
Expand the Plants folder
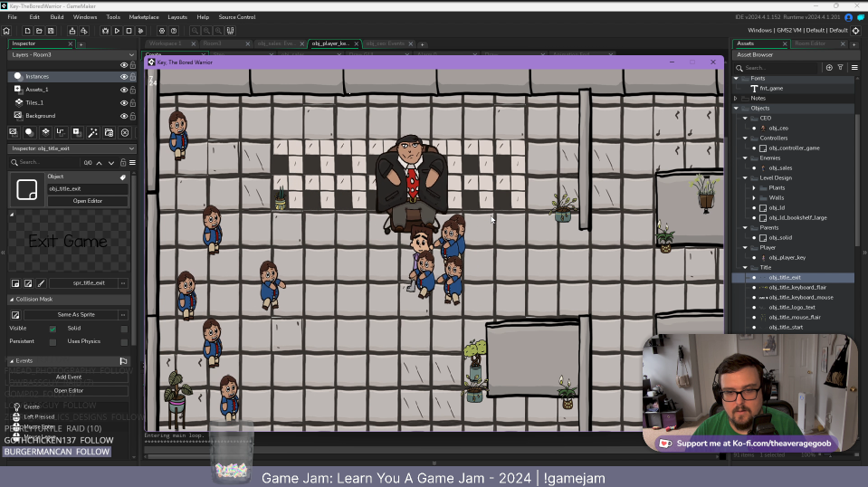754,188
